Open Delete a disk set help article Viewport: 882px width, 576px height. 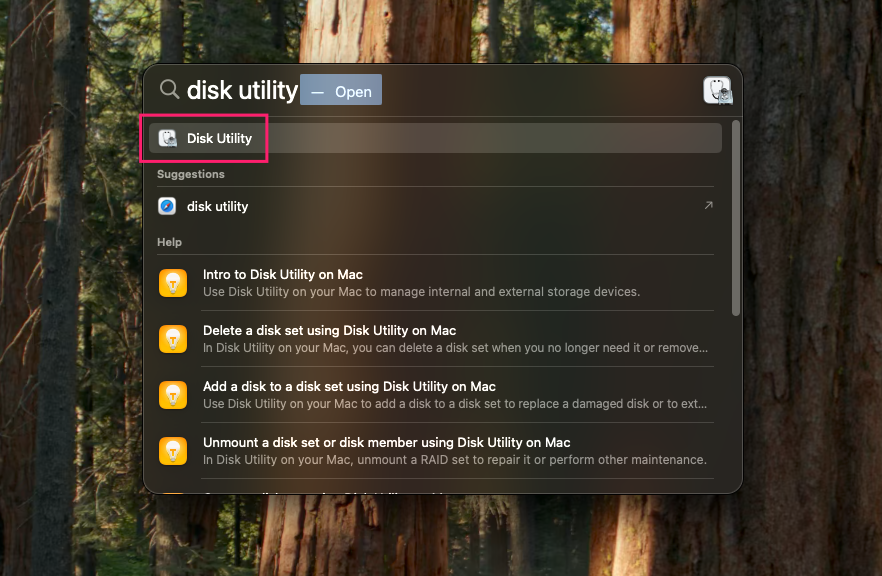point(435,339)
